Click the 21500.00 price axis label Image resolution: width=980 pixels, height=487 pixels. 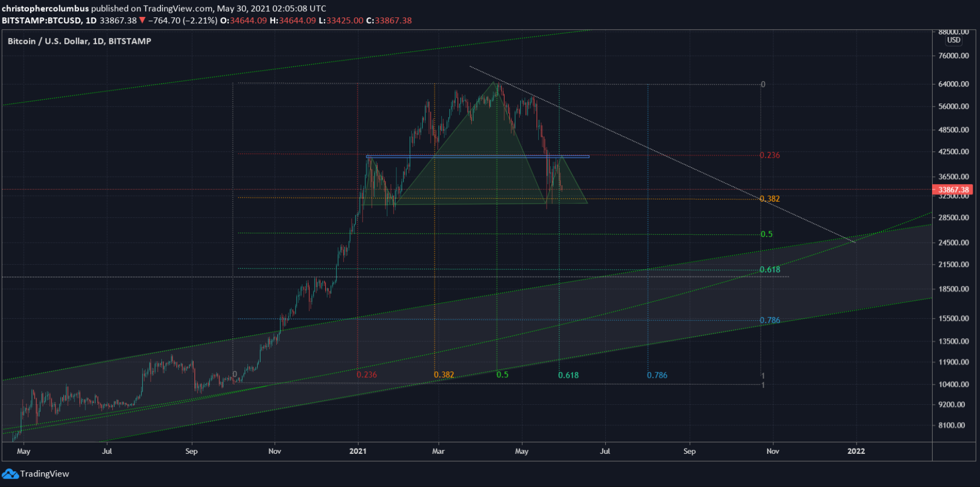[x=954, y=264]
